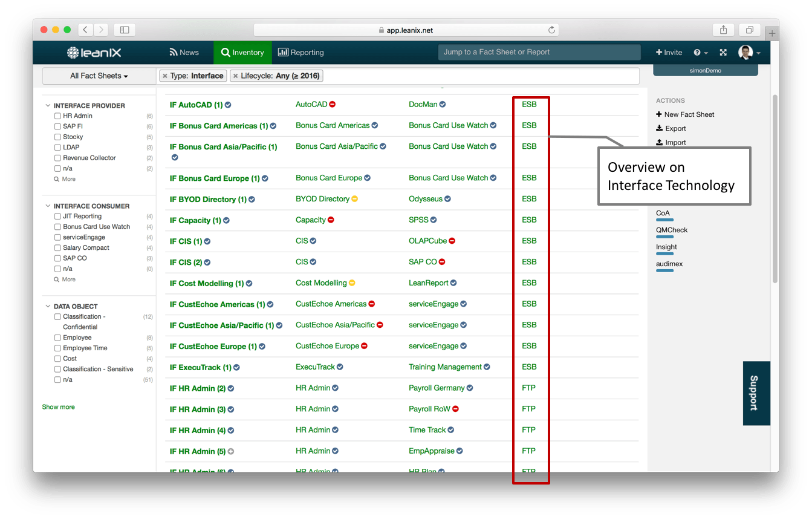Remove the Lifecycle: Any filter tag
Image resolution: width=812 pixels, height=519 pixels.
point(235,76)
